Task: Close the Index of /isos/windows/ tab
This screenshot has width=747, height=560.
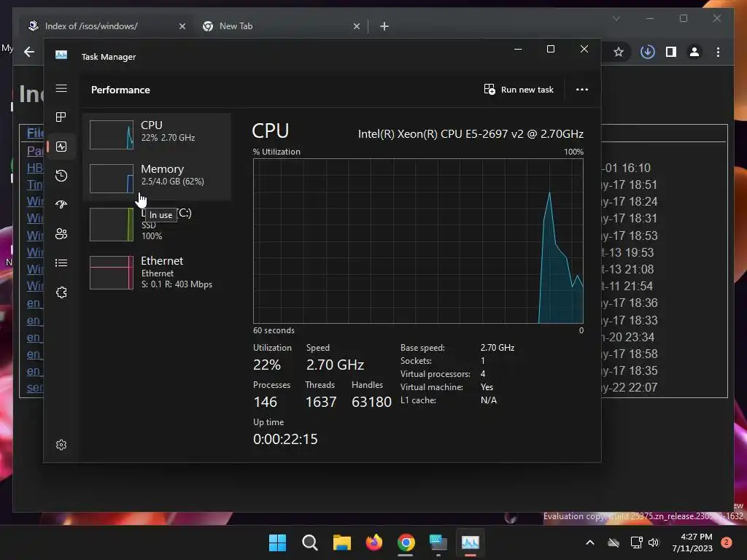Action: click(x=182, y=27)
